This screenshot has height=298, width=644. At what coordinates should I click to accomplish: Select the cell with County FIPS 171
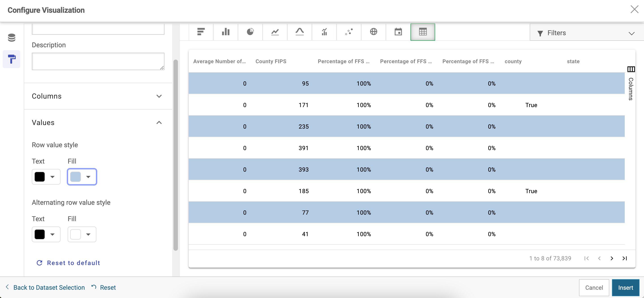click(282, 105)
